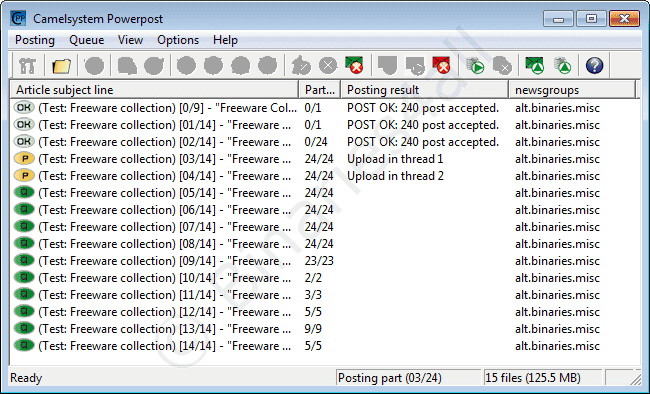Image resolution: width=650 pixels, height=394 pixels.
Task: Open help via blue question mark icon
Action: pyautogui.click(x=595, y=66)
